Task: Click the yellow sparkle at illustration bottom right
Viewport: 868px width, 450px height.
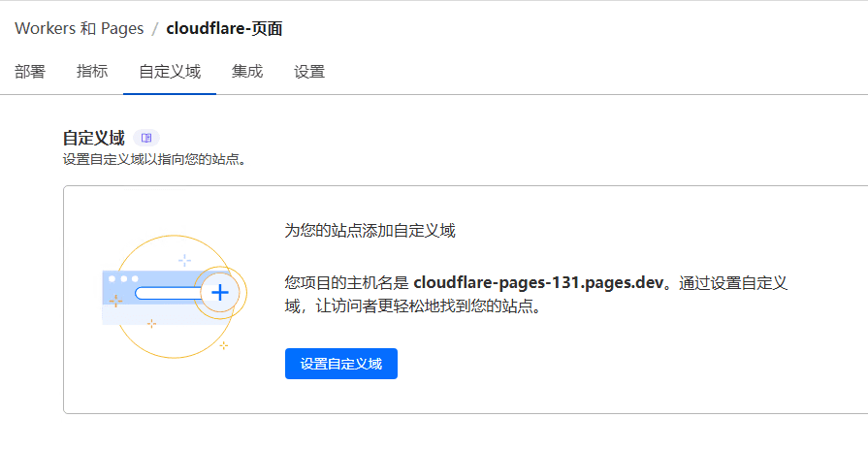Action: point(224,345)
